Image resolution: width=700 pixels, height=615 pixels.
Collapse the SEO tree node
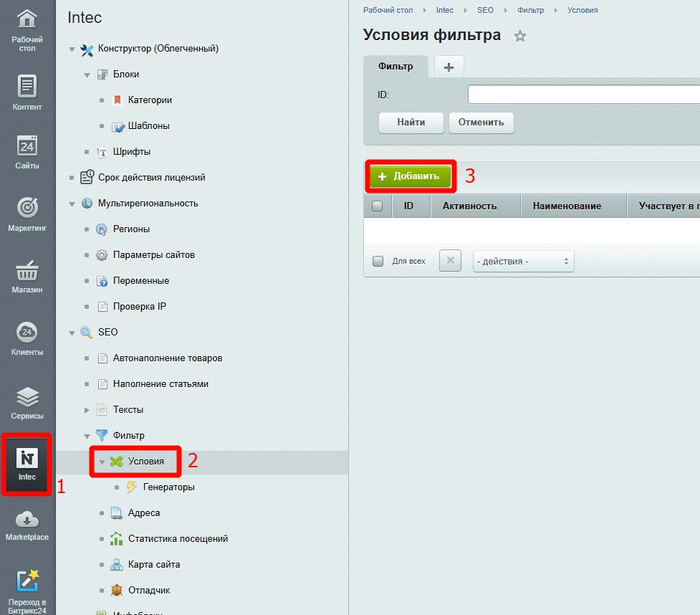coord(72,333)
